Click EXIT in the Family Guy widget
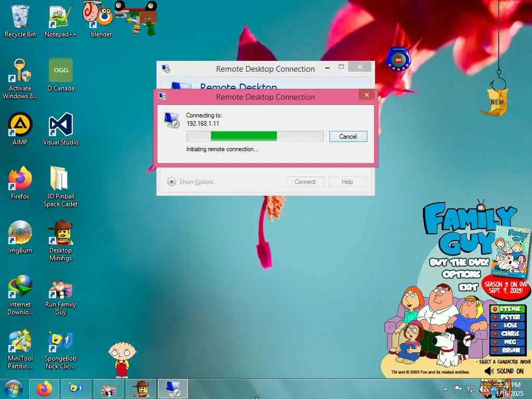 click(468, 287)
